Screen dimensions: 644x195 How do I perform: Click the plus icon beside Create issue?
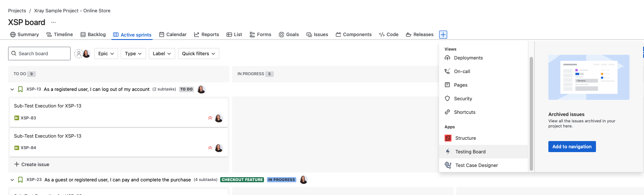point(17,164)
